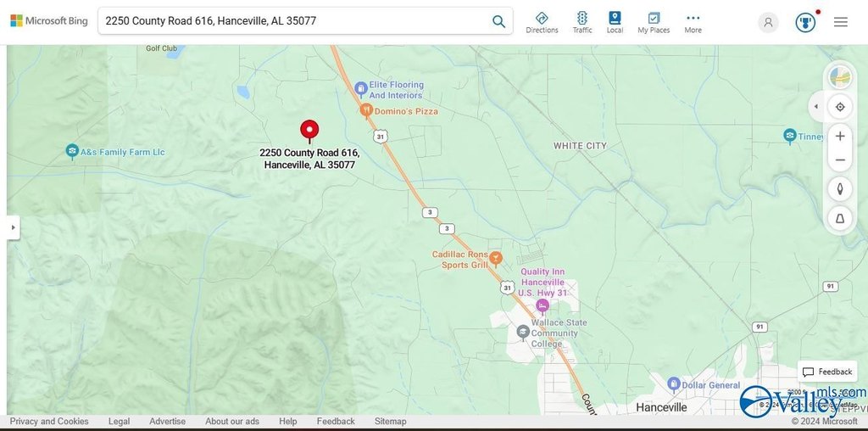868x431 pixels.
Task: Toggle the Traffic layer on the map
Action: point(582,22)
